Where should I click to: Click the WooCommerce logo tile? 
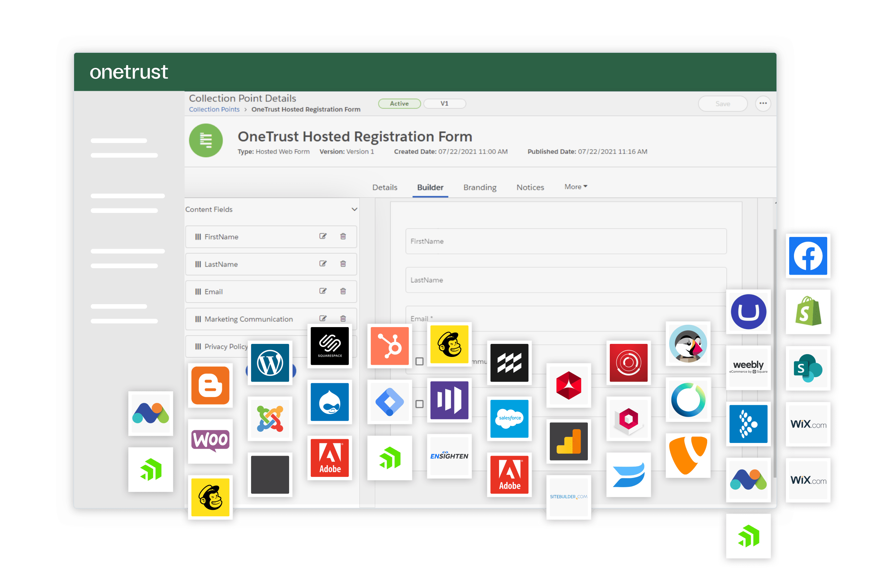210,441
